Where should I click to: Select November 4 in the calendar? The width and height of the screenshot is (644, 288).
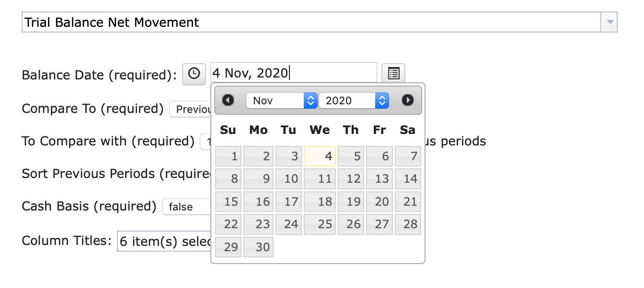(x=320, y=156)
